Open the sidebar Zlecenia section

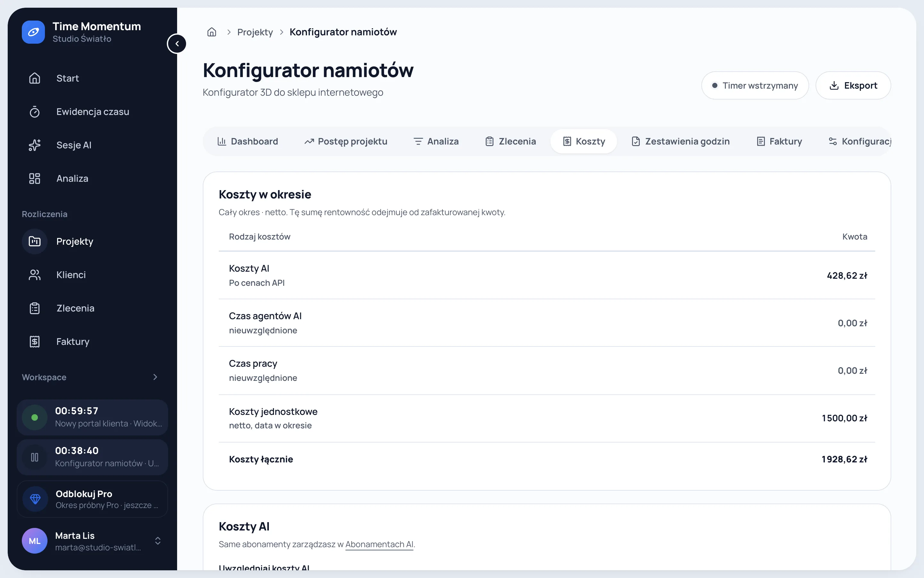point(92,308)
